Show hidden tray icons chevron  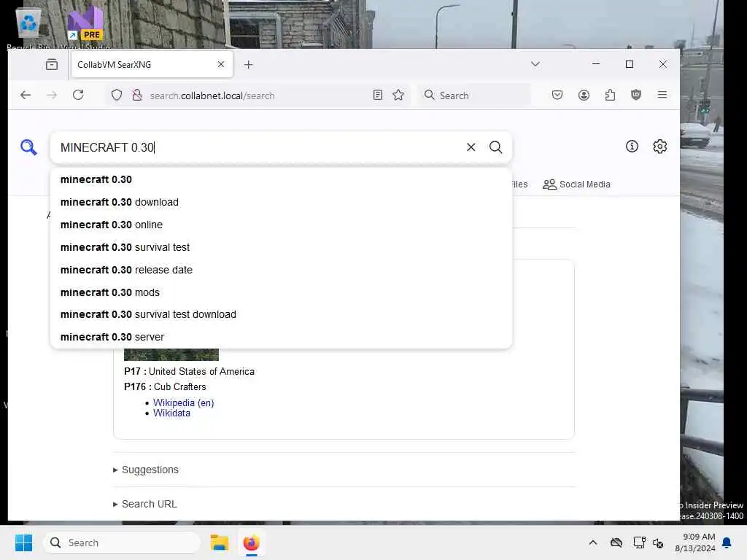coord(592,542)
